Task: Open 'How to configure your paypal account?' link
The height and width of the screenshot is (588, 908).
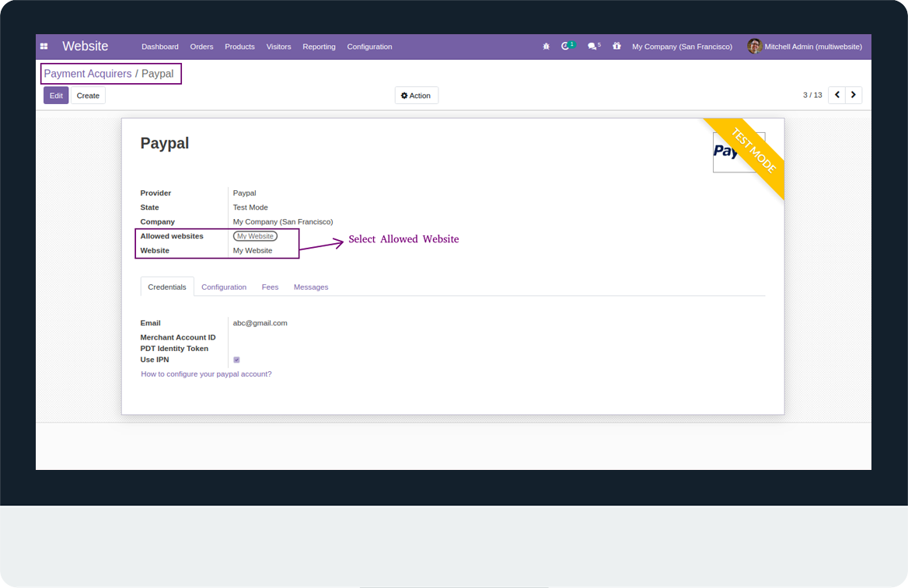Action: point(206,374)
